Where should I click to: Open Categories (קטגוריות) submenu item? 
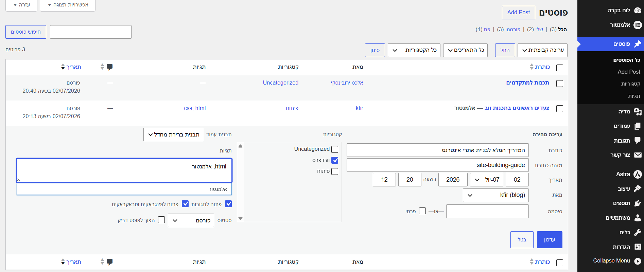631,84
